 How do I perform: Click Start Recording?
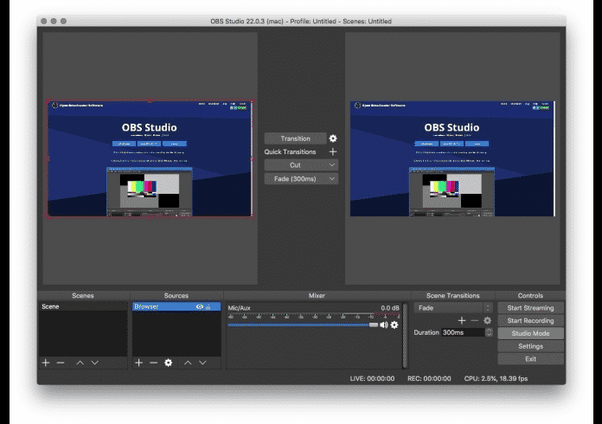pos(531,320)
